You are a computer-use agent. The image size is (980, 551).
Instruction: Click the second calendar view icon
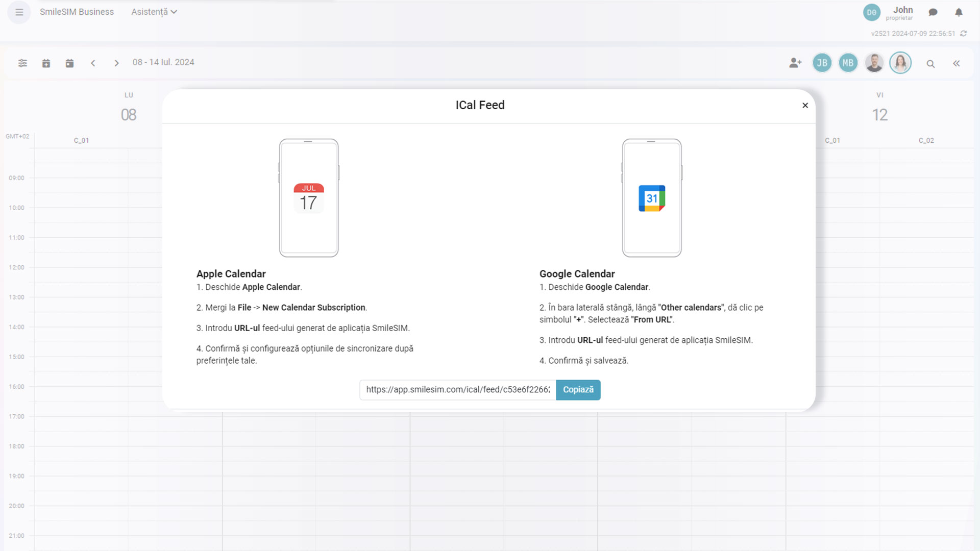pyautogui.click(x=69, y=63)
